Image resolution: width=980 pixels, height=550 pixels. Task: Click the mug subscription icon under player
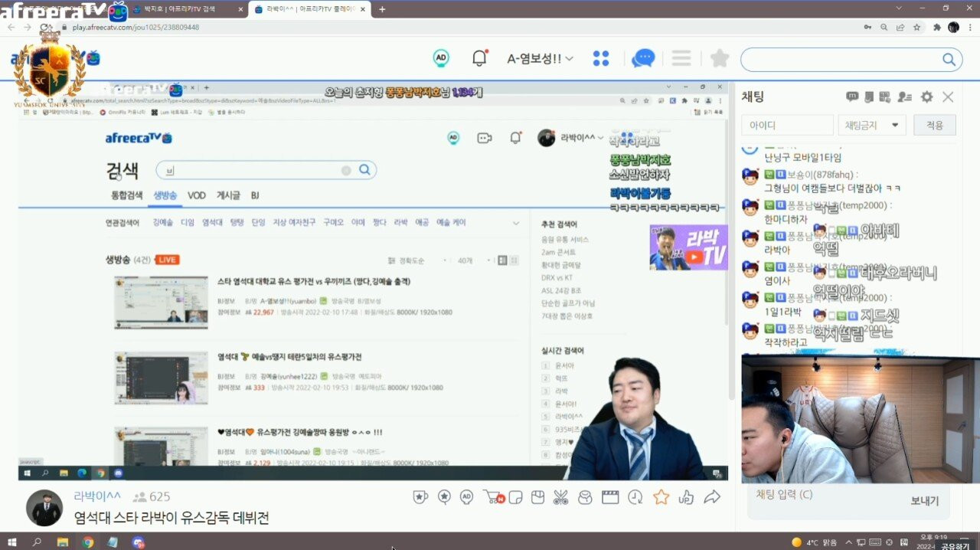click(x=420, y=497)
